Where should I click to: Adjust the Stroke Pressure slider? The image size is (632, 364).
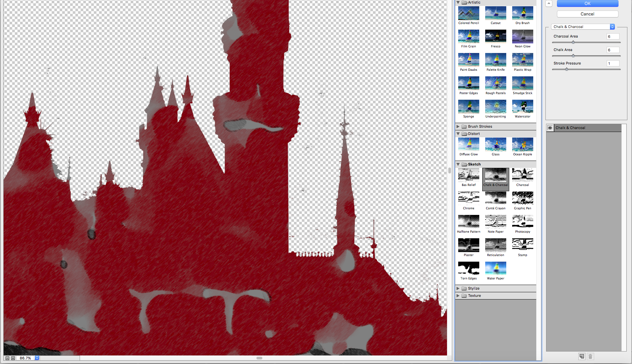pos(566,69)
